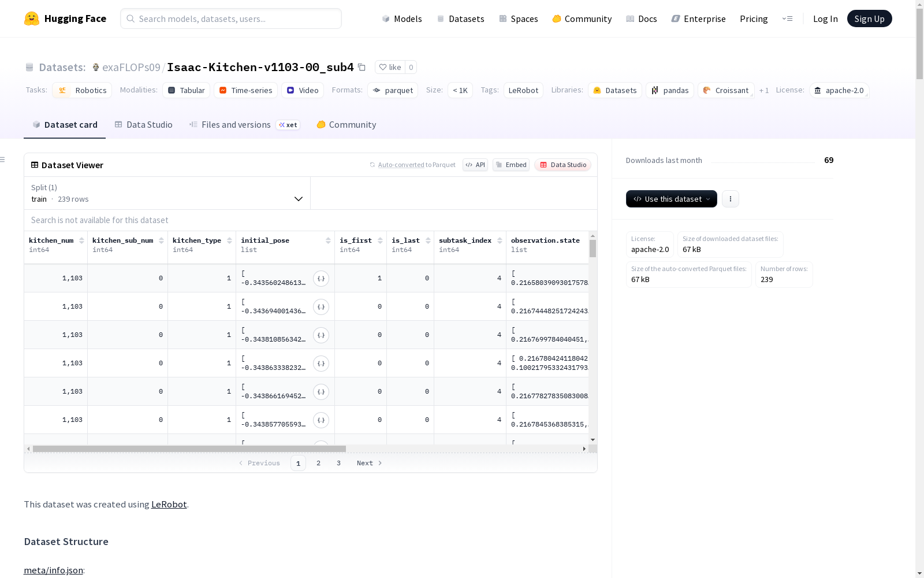
Task: Switch to the Dataset card tab
Action: click(x=65, y=125)
